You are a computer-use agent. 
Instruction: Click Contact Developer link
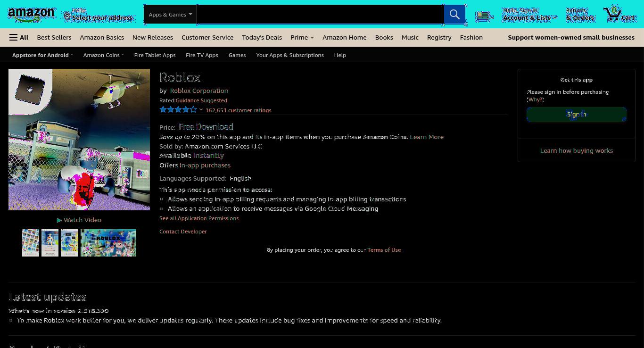pos(183,232)
